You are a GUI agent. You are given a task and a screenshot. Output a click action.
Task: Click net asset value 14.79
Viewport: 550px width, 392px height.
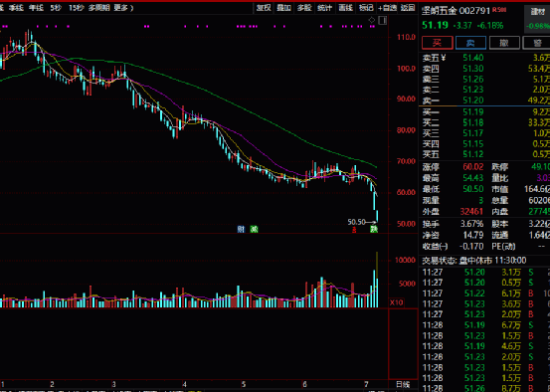[x=473, y=235]
